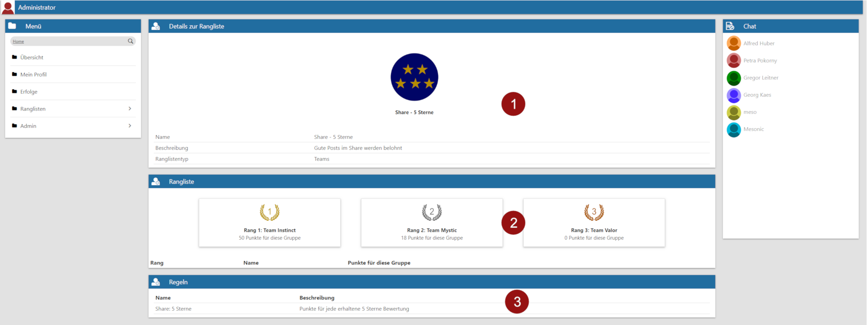Click Alfred Huber's orange avatar

[x=734, y=43]
